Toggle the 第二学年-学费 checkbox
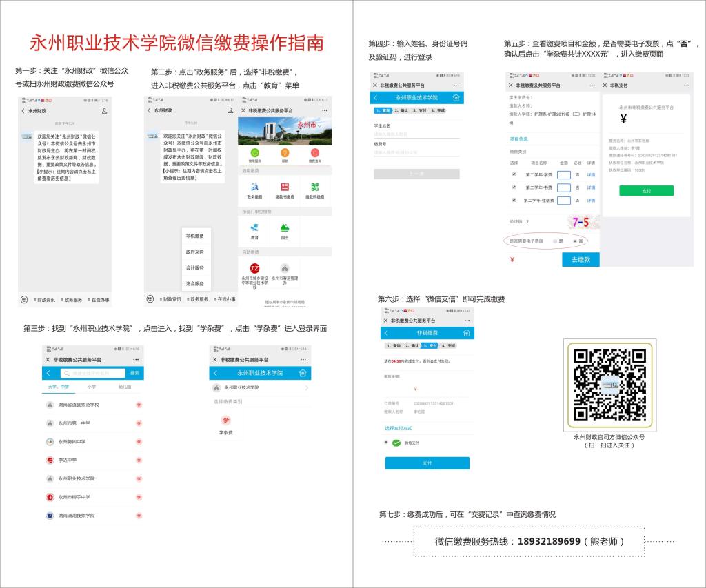The height and width of the screenshot is (588, 706). click(514, 174)
